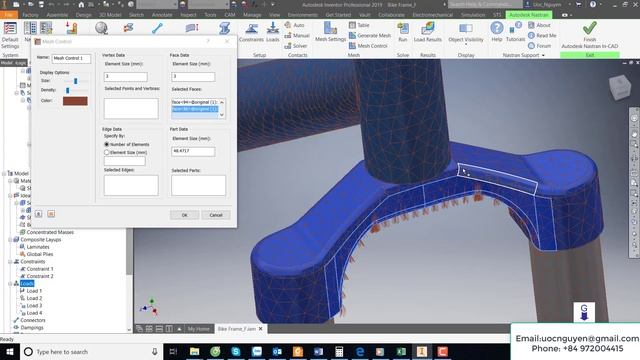This screenshot has height=360, width=640.
Task: Adjust the Display Options Density slider
Action: coord(68,90)
